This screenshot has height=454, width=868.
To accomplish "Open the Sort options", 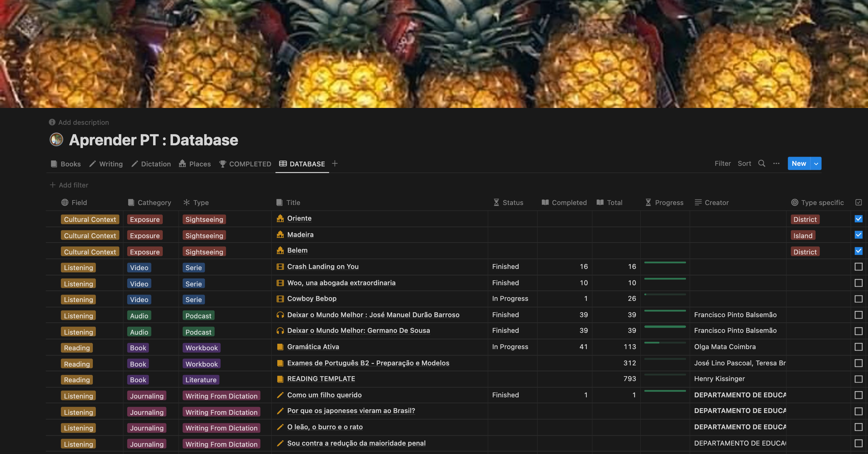I will (x=744, y=163).
